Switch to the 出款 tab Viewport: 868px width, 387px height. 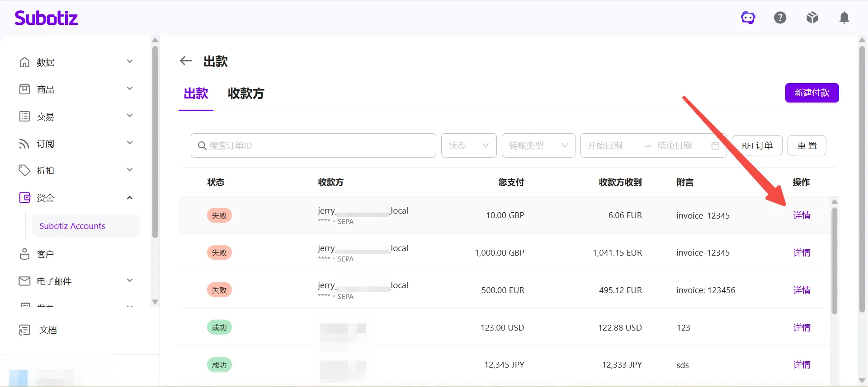click(x=196, y=93)
